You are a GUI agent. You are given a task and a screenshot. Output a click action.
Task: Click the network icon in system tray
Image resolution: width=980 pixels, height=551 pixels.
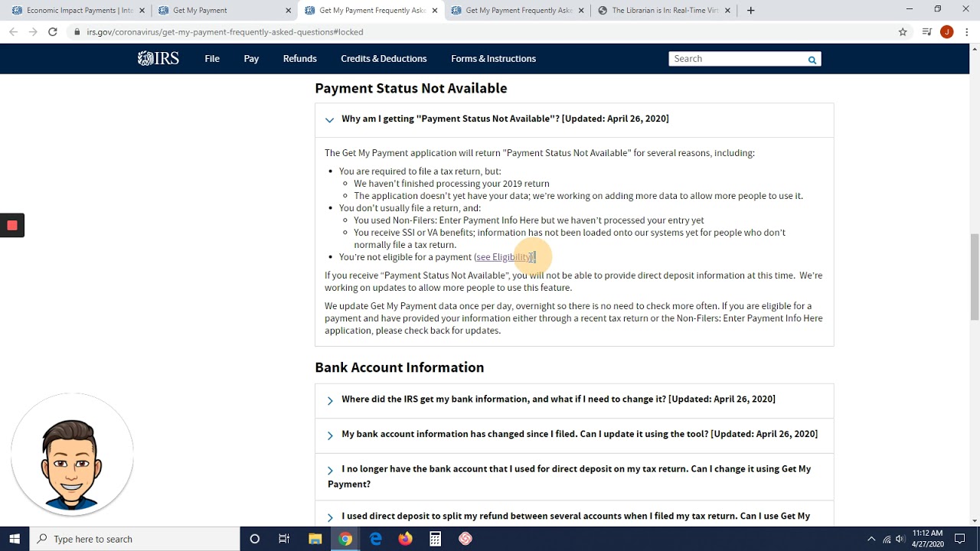coord(887,539)
